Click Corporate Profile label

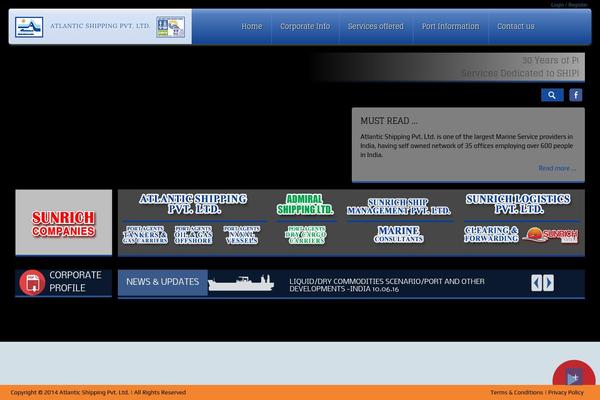click(x=75, y=281)
